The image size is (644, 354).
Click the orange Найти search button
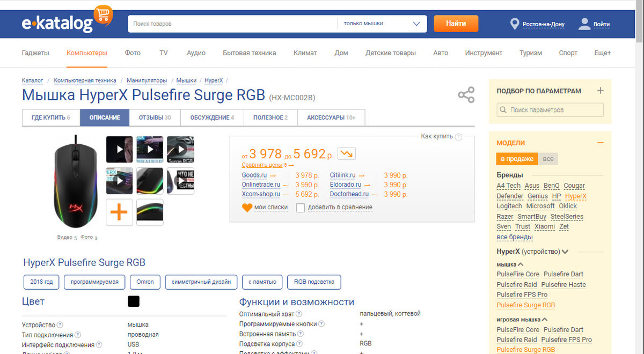[456, 24]
